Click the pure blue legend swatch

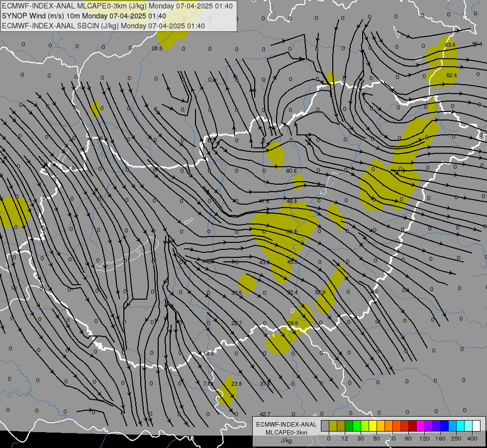point(445,426)
